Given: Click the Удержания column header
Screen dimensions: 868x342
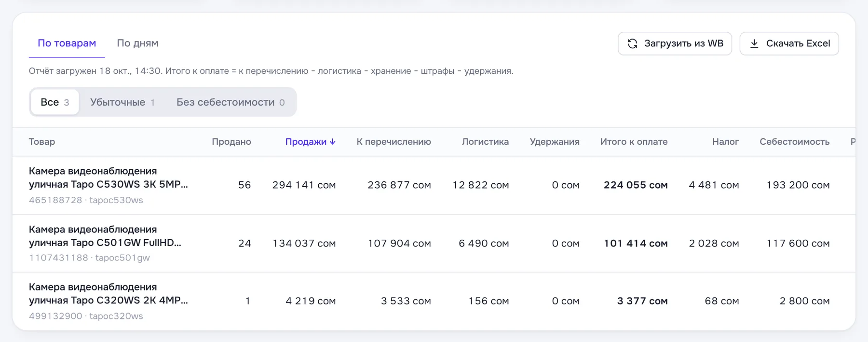Looking at the screenshot, I should 555,142.
